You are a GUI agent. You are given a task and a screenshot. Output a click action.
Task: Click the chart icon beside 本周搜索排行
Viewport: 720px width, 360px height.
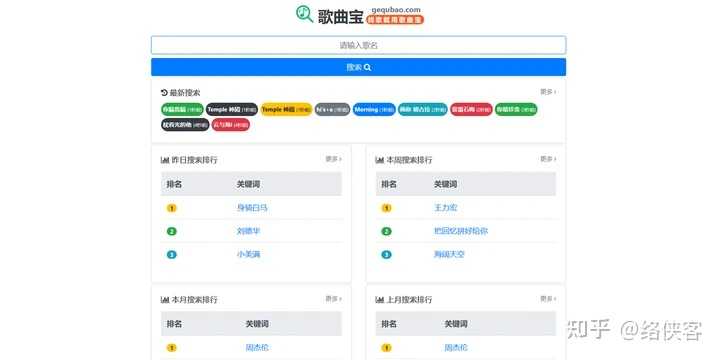point(379,160)
